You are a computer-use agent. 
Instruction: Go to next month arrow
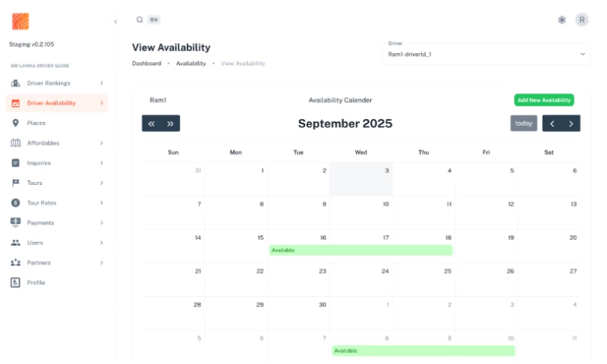pyautogui.click(x=571, y=124)
